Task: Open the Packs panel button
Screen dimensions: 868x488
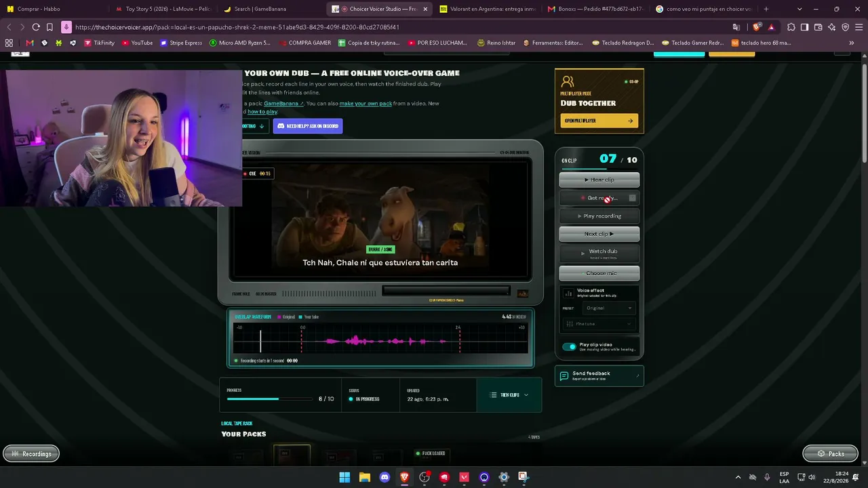Action: point(830,453)
